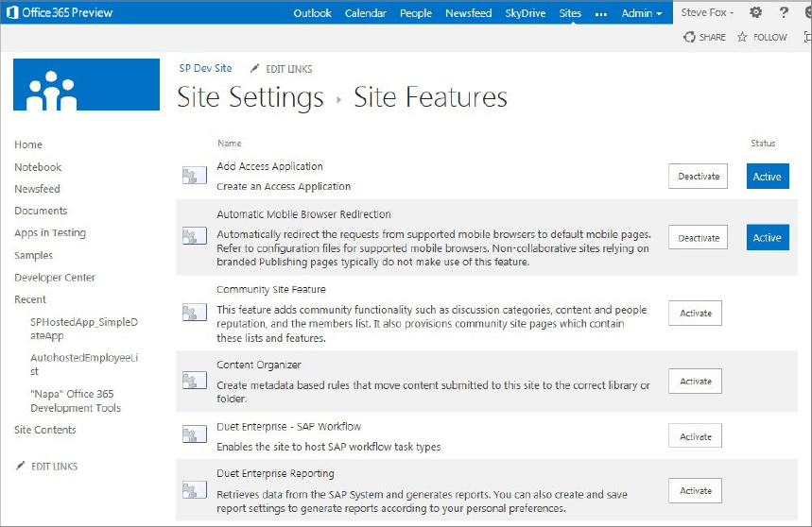The image size is (812, 527).
Task: Open SPHostedApp_SimpleDateApp recent item
Action: [84, 329]
